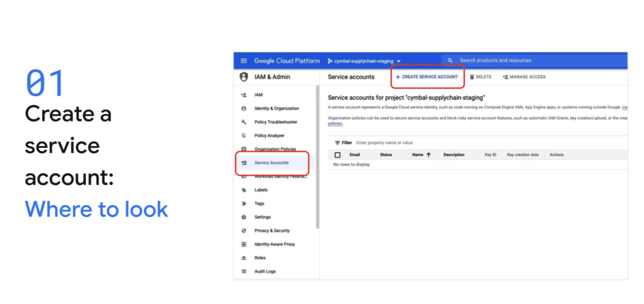Open Policy Troubleshooter
The width and height of the screenshot is (644, 304).
[x=276, y=122]
